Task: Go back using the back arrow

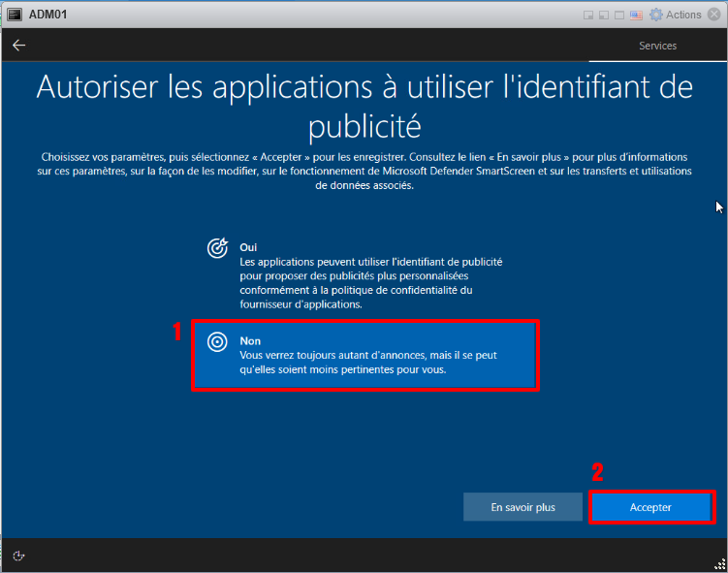Action: [19, 46]
